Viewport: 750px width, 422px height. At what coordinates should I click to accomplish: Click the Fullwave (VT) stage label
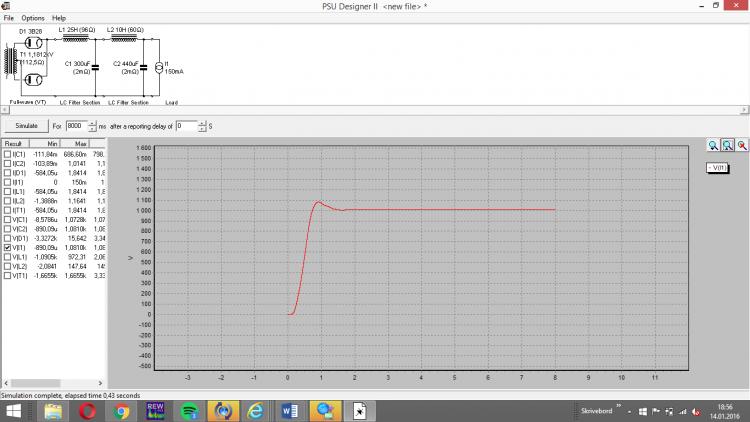[28, 102]
